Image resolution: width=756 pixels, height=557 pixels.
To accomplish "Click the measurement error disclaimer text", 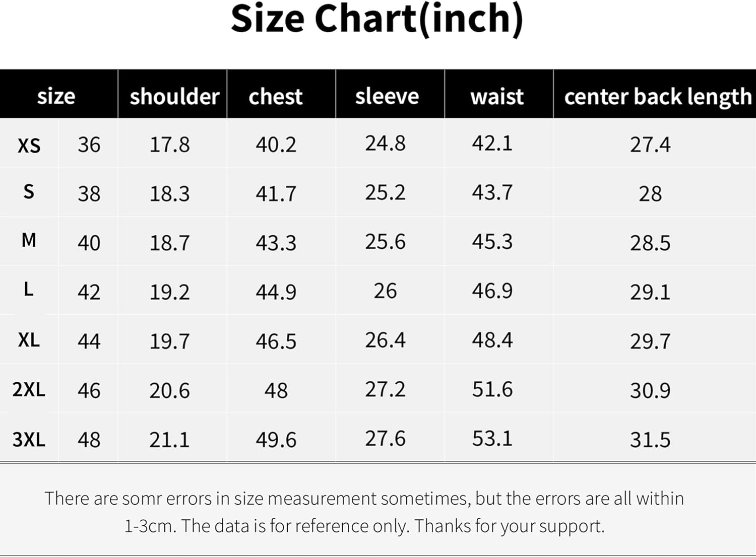I will pyautogui.click(x=364, y=512).
